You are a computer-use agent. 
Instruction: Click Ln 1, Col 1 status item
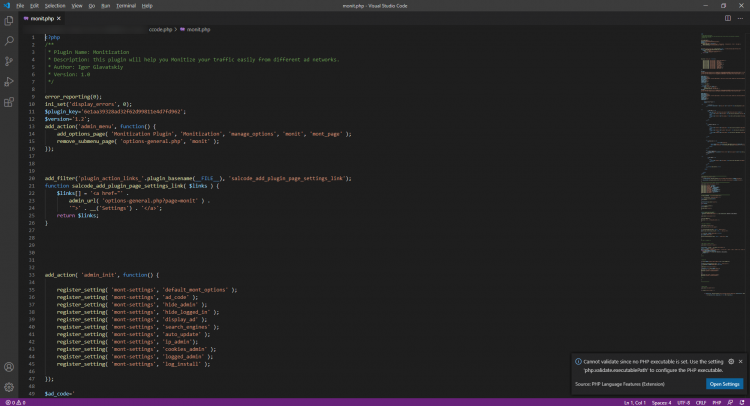tap(635, 403)
